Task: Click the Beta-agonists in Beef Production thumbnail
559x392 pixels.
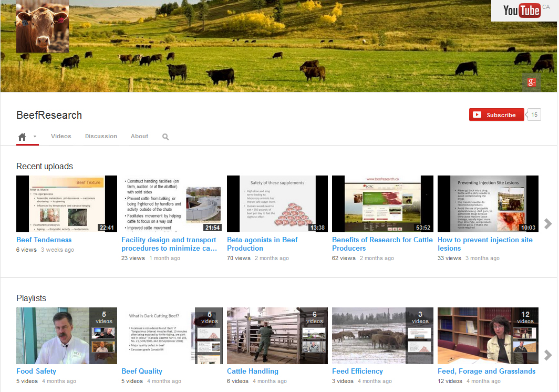Action: [x=277, y=204]
